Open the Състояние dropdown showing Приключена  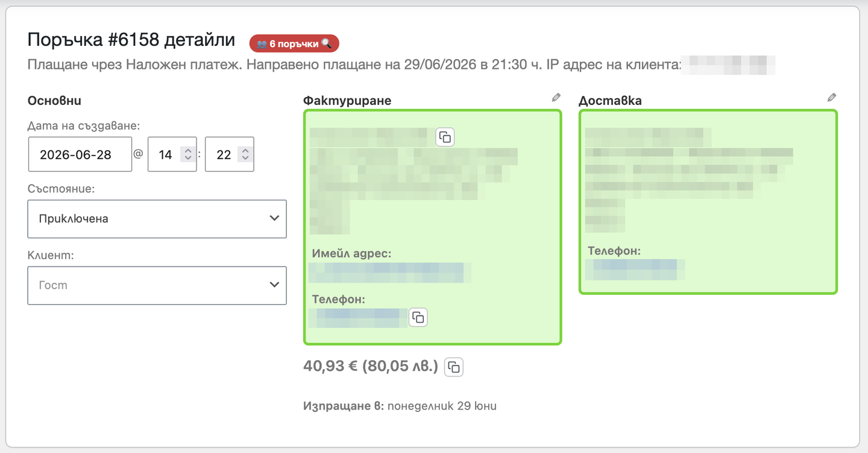pos(157,219)
